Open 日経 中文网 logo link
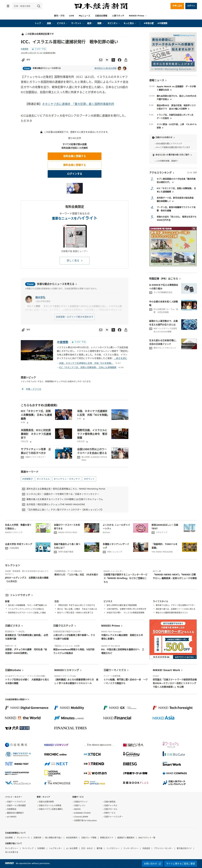 pos(17,728)
